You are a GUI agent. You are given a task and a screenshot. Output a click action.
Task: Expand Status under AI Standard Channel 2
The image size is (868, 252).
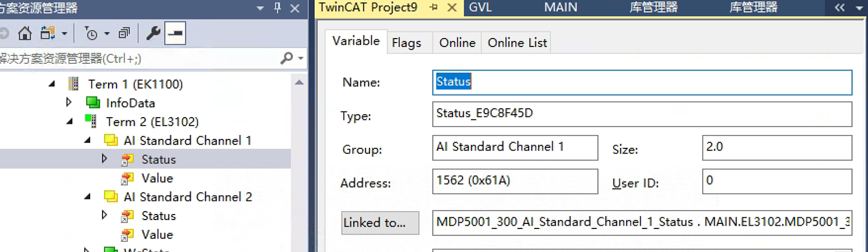pyautogui.click(x=105, y=215)
